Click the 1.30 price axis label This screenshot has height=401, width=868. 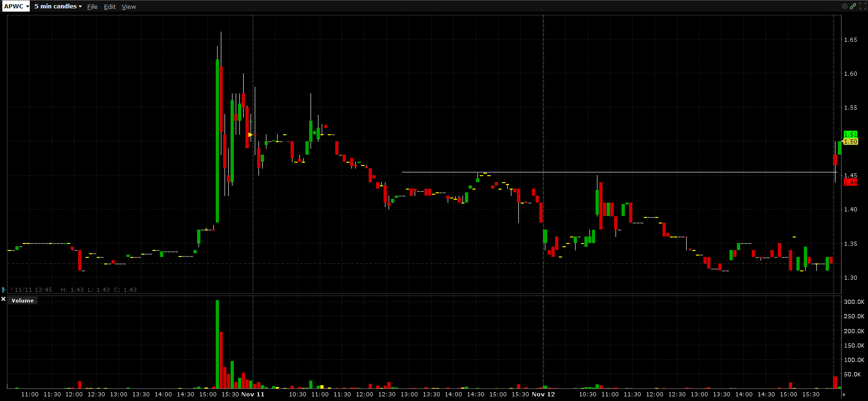tap(851, 278)
